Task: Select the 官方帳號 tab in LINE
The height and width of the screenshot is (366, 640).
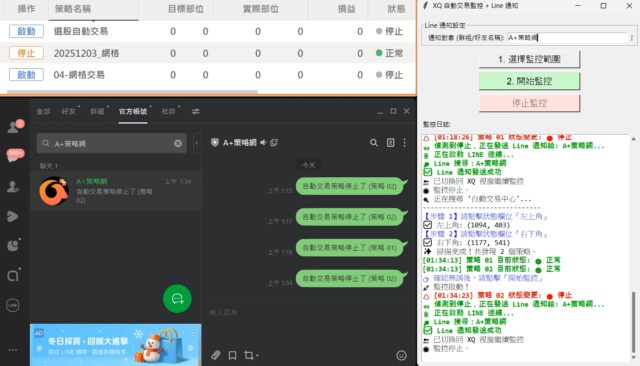Action: pos(133,111)
